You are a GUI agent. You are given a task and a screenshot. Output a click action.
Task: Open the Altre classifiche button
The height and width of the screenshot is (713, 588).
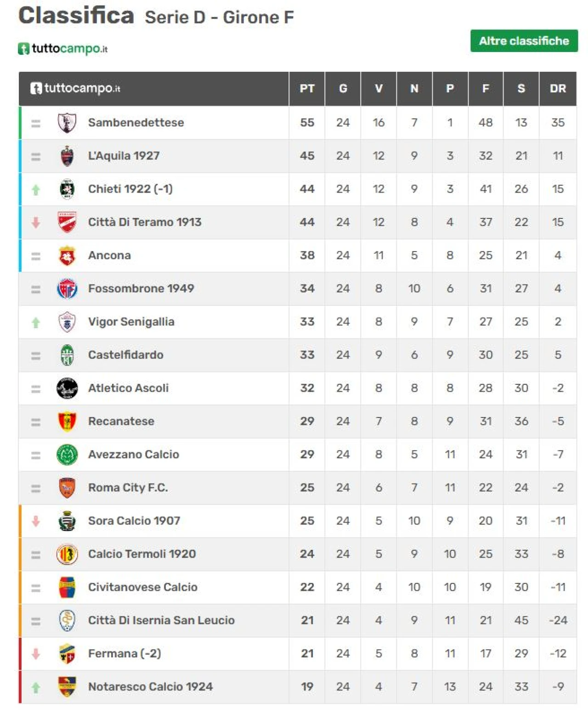524,41
